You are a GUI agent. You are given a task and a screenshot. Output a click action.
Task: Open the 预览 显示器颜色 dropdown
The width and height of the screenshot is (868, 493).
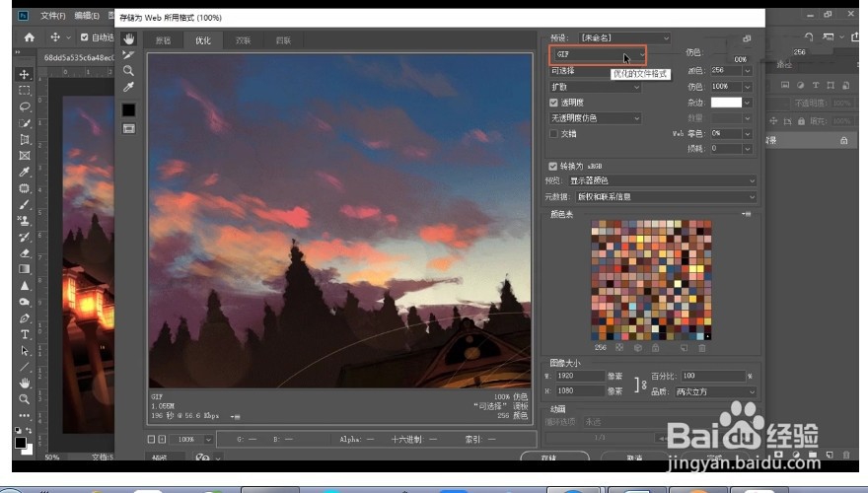(662, 180)
